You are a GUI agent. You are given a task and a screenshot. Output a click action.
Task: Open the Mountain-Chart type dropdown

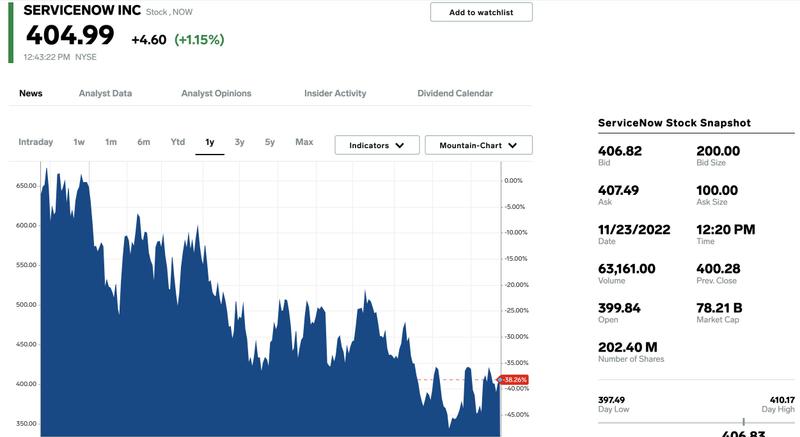click(x=479, y=145)
